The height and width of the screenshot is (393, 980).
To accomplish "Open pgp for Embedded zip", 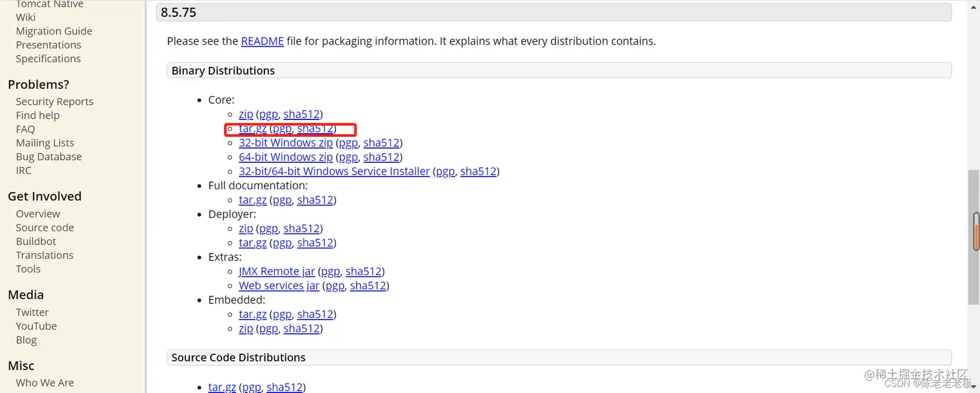I will [x=268, y=328].
